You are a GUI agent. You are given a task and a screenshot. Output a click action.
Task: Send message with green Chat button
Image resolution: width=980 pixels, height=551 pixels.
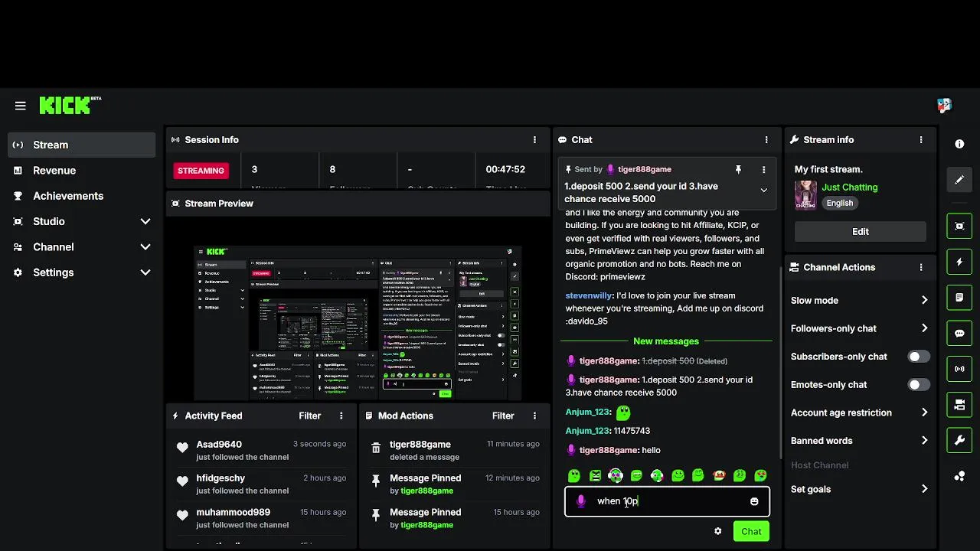[x=751, y=531]
